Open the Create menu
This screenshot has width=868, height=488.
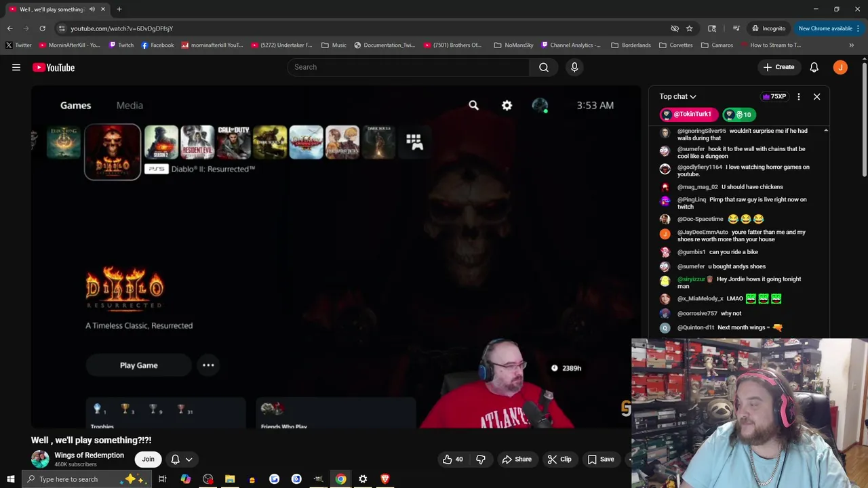coord(778,67)
